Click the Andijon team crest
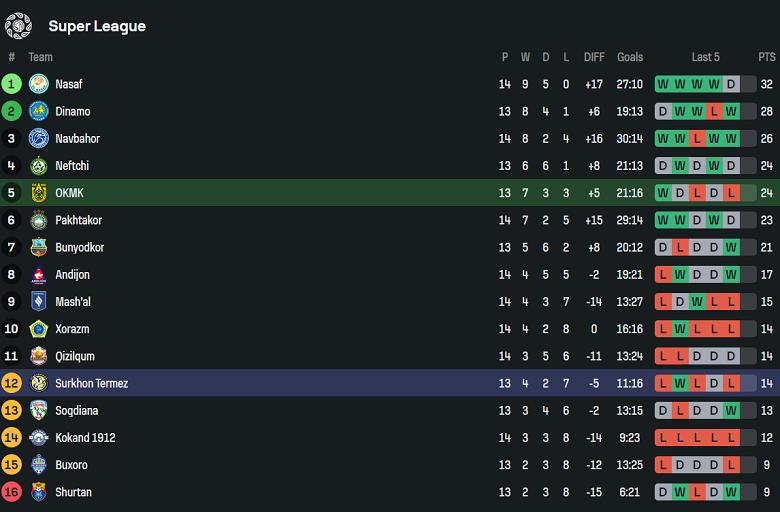This screenshot has width=780, height=512. point(39,274)
